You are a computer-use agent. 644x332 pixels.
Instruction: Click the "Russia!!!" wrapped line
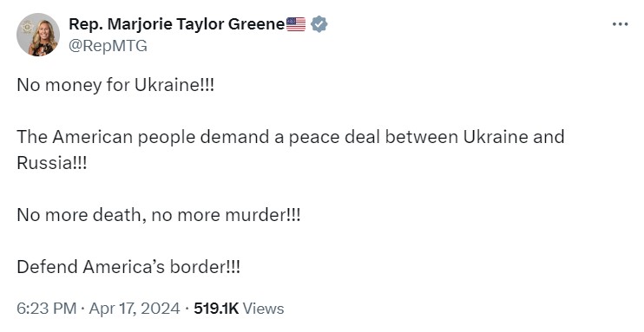[x=52, y=163]
